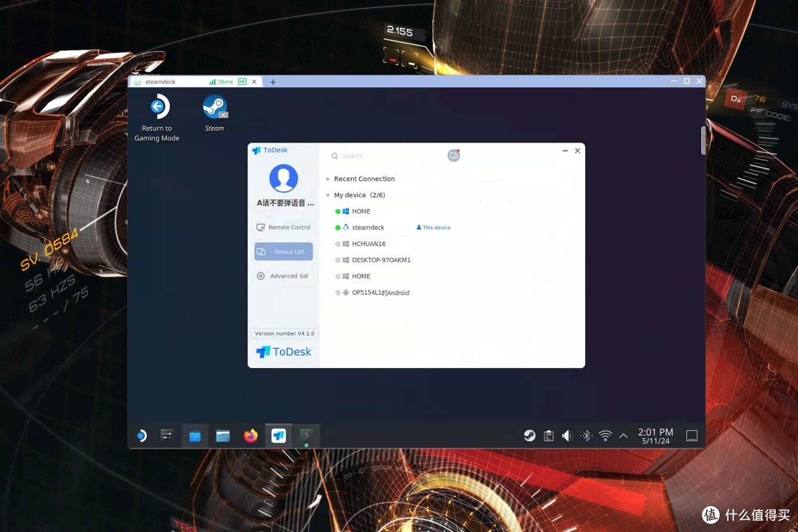Click the notification icon beside the search box
The image size is (798, 532).
tap(454, 155)
